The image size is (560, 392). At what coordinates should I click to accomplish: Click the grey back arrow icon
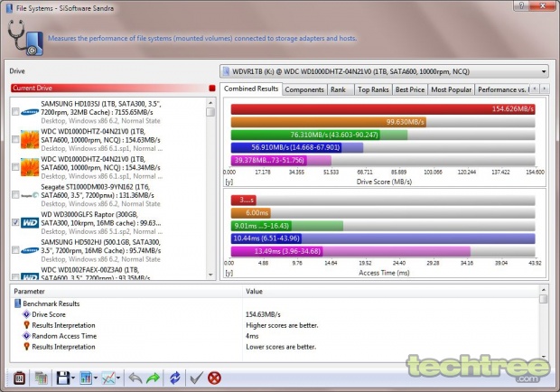tap(135, 378)
